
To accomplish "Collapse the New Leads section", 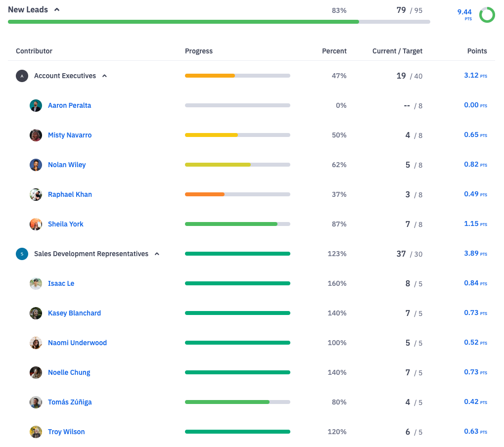I will click(x=57, y=9).
